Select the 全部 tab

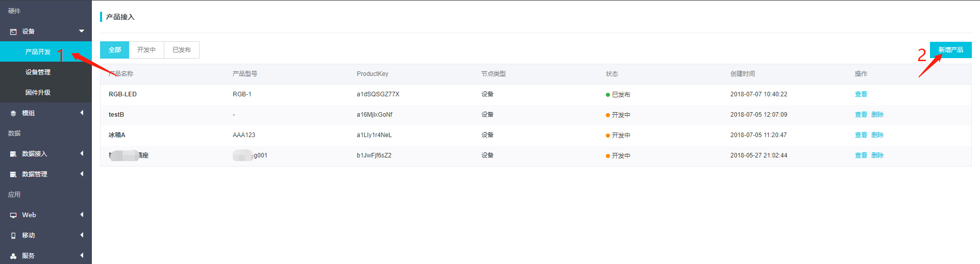pyautogui.click(x=115, y=50)
